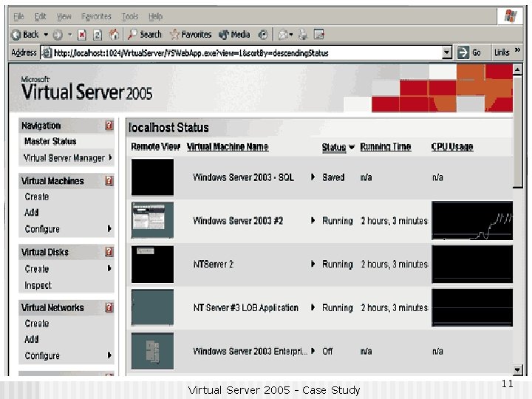Open the History icon in the toolbar
The height and width of the screenshot is (399, 532).
tap(262, 35)
